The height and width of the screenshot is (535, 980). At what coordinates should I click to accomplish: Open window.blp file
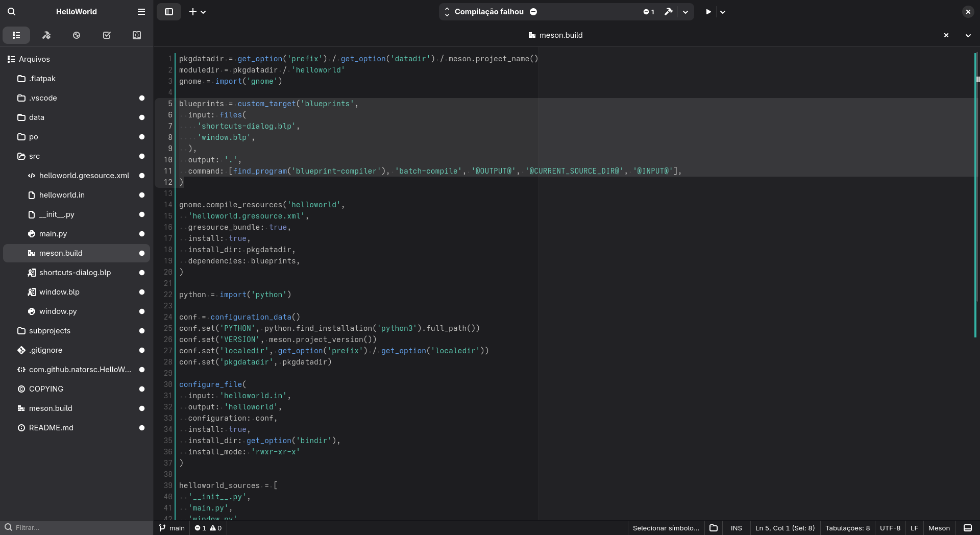coord(77,292)
